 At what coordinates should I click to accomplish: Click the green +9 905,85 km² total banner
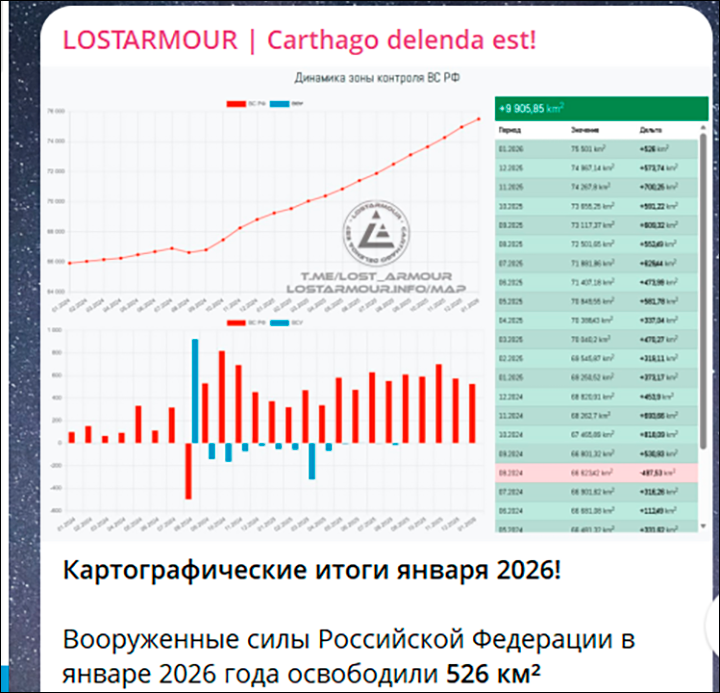[600, 108]
